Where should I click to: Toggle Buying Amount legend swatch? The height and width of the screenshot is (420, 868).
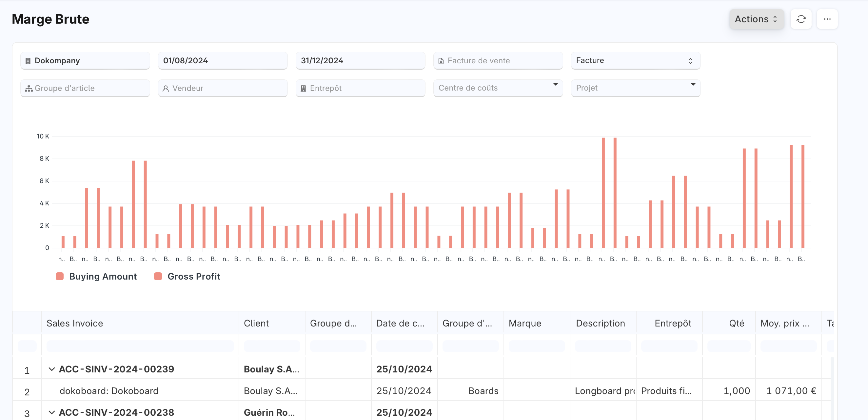60,276
